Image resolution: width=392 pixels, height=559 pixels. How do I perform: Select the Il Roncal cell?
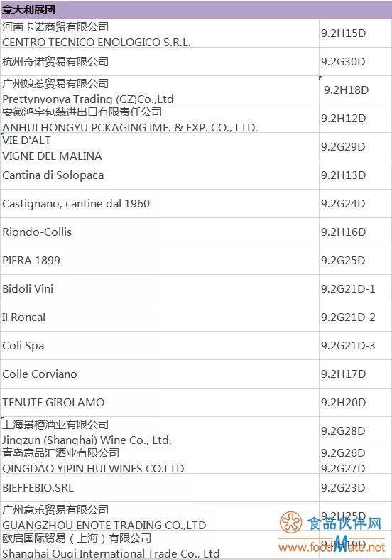coord(160,318)
